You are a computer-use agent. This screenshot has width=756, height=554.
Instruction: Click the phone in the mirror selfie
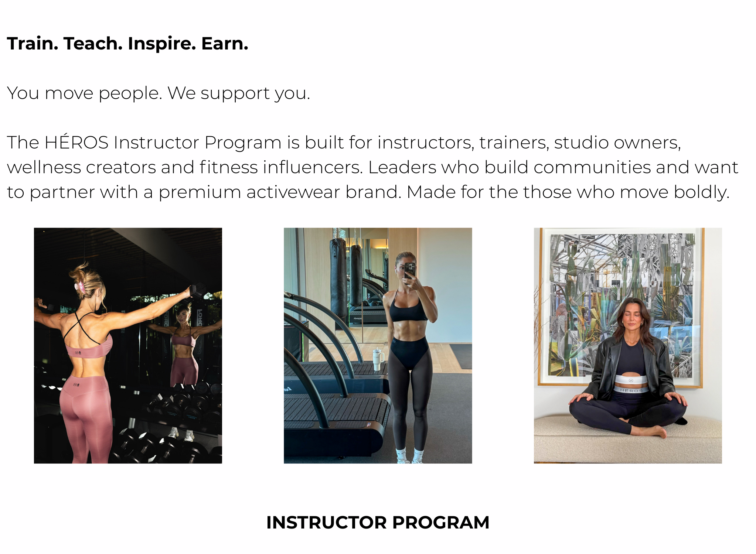[x=410, y=270]
